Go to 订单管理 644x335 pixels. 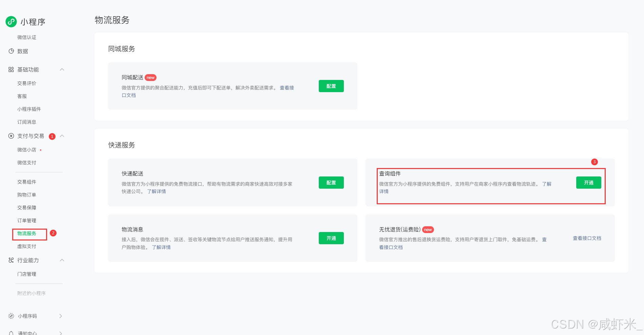click(x=27, y=221)
